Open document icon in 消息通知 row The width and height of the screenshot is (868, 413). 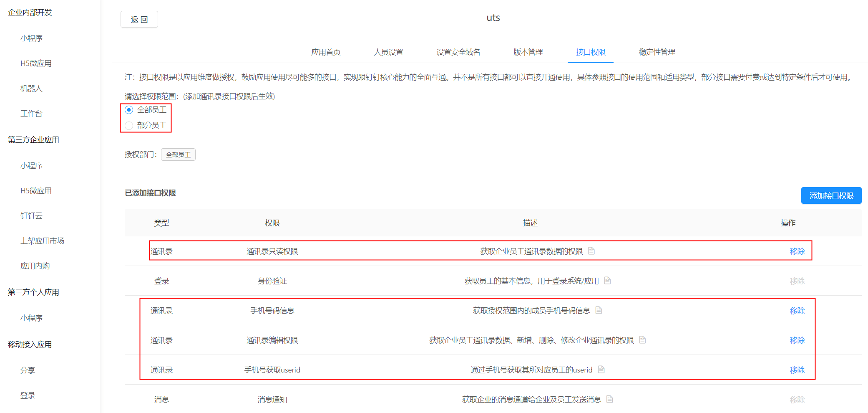point(609,399)
